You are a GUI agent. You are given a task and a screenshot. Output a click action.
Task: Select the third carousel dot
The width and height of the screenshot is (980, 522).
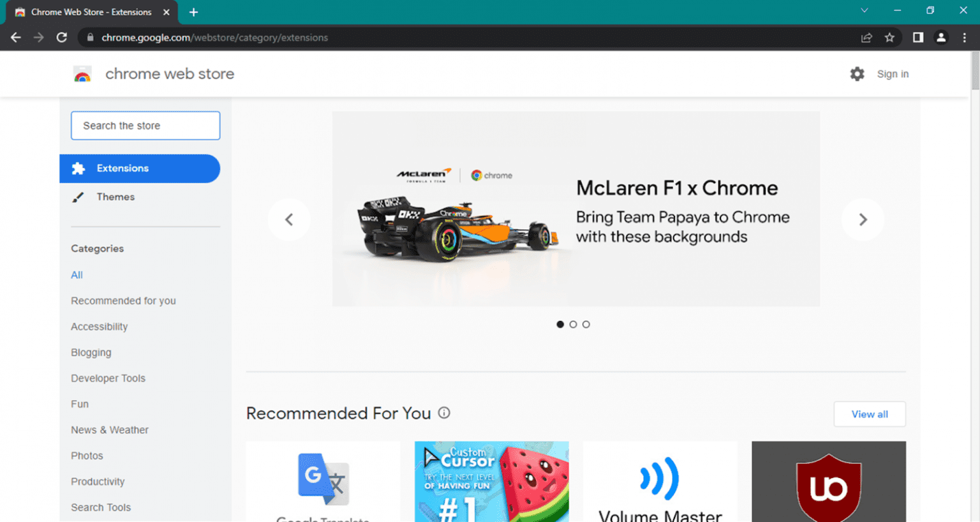[586, 324]
